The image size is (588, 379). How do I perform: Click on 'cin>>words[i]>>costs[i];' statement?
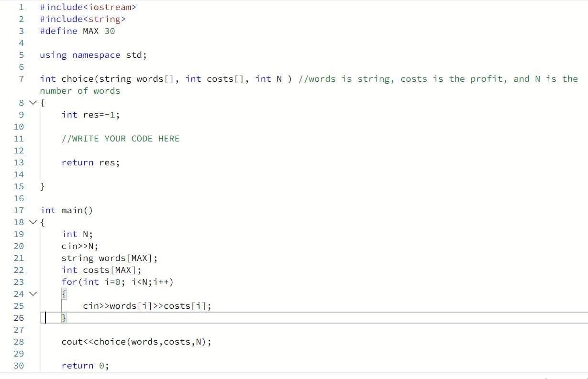[147, 306]
